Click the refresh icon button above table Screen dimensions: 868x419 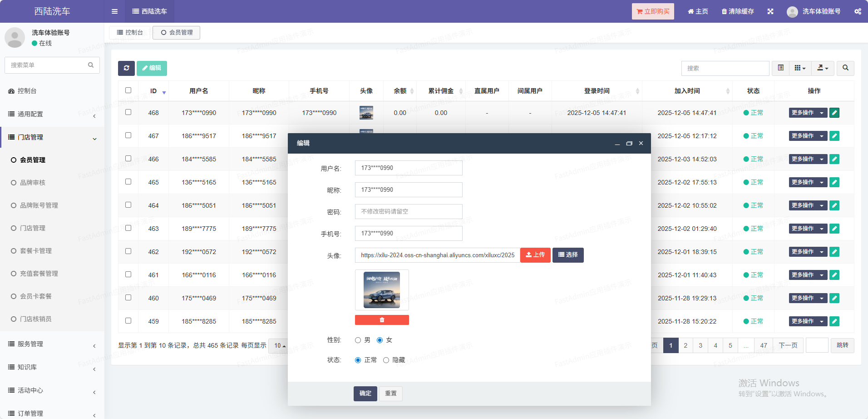click(126, 68)
